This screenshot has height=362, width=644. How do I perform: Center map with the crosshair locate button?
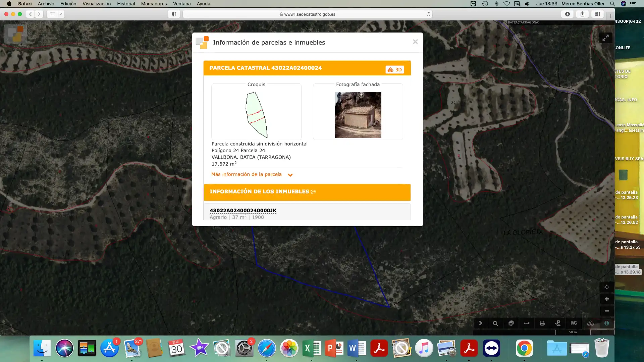pos(606,287)
